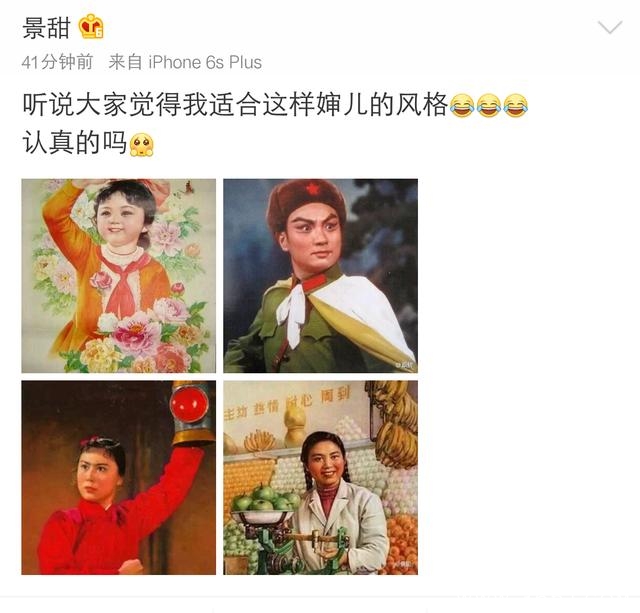The image size is (640, 613).
Task: Click the red star on the soldier's hat
Action: coord(313,189)
